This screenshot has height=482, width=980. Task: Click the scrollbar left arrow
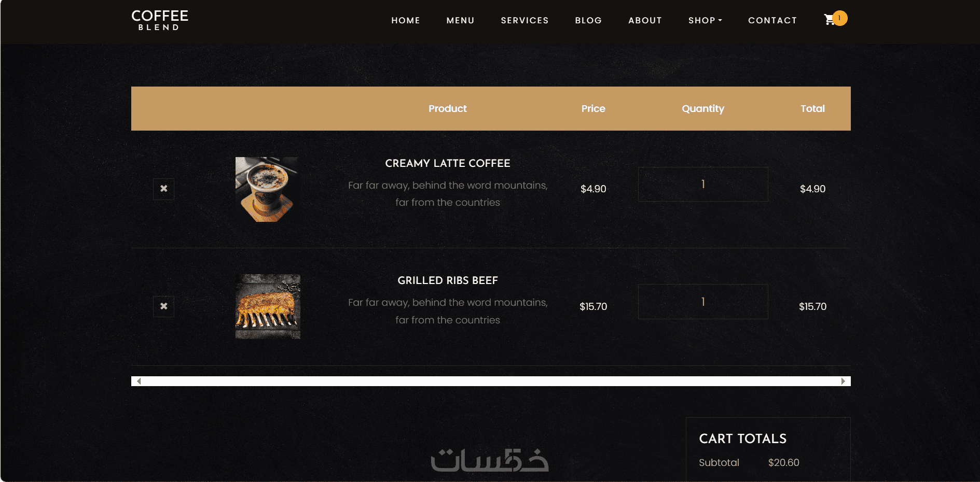coord(139,381)
